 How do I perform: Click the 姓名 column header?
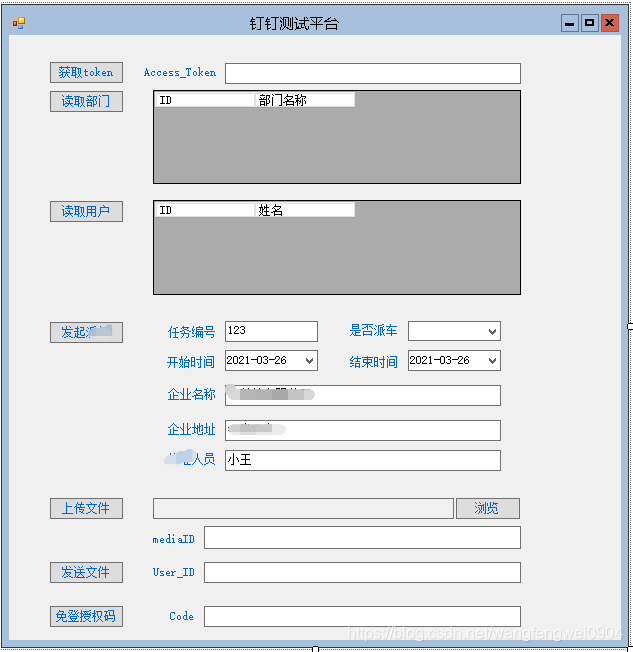click(x=305, y=210)
